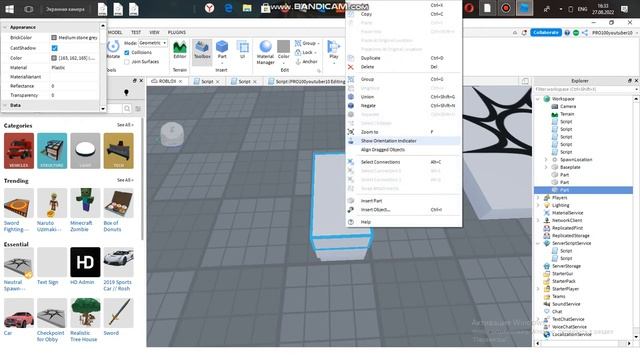Open the Windows notification center

click(x=624, y=9)
